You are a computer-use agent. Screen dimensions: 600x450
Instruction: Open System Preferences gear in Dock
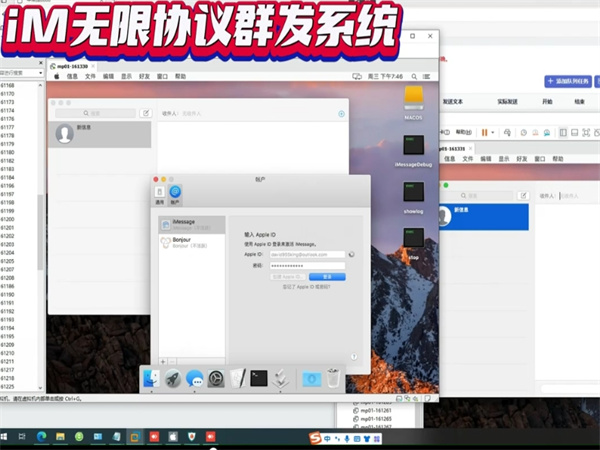click(x=216, y=378)
